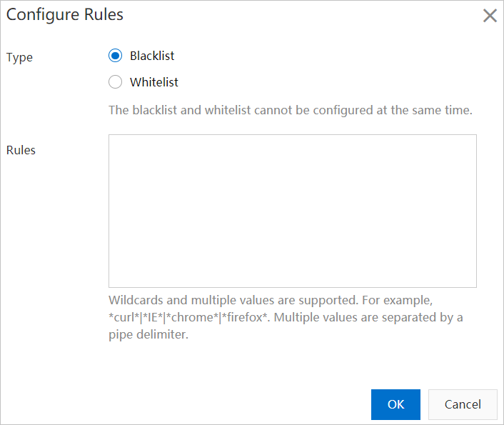Click the X icon beside the title
This screenshot has width=504, height=425.
pos(490,16)
